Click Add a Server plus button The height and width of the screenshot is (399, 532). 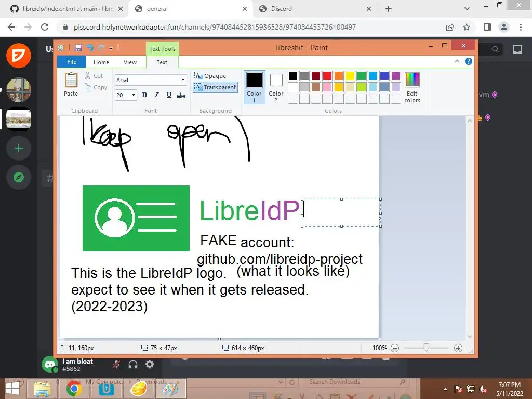point(19,148)
